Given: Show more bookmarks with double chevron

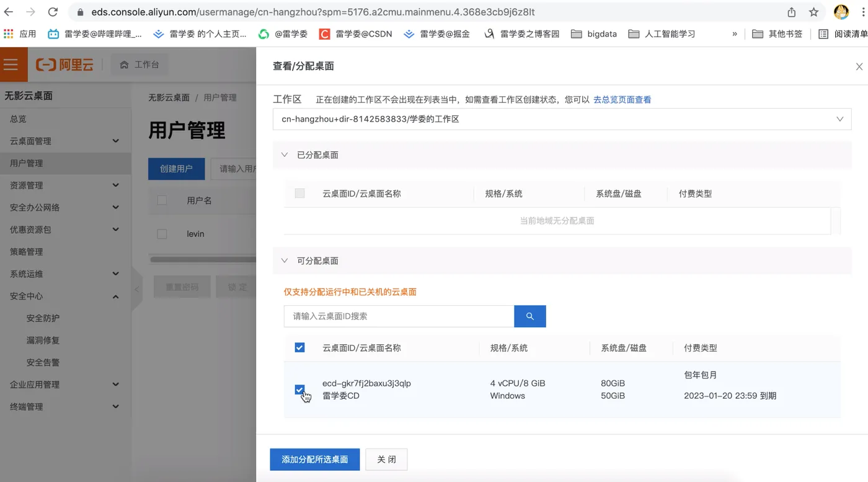Looking at the screenshot, I should pos(735,34).
